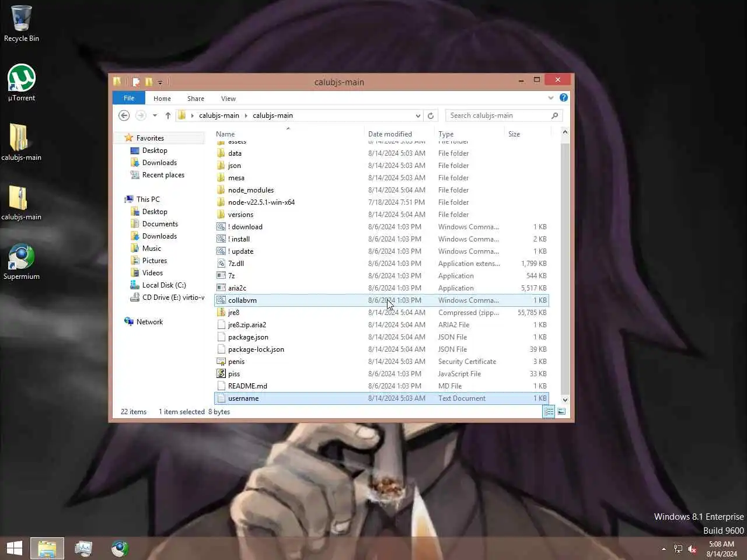
Task: Open Quick Access Toolbar customize dropdown
Action: click(160, 82)
